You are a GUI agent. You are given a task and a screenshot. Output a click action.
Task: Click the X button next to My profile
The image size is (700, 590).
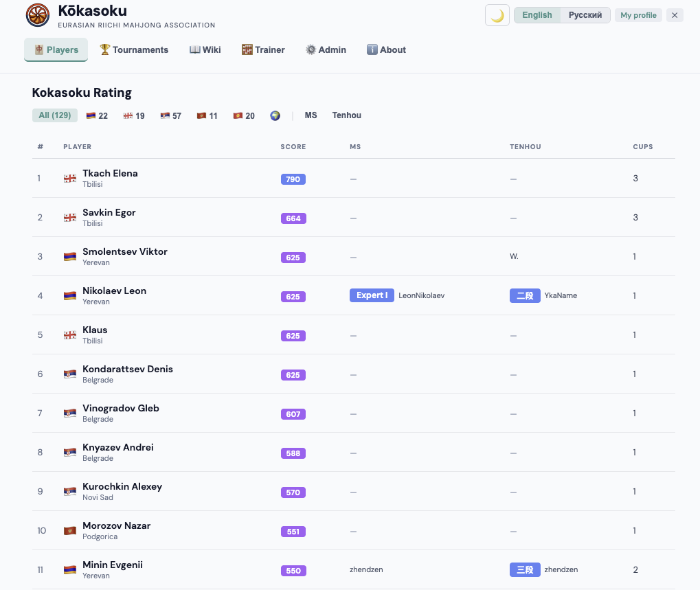(x=675, y=15)
